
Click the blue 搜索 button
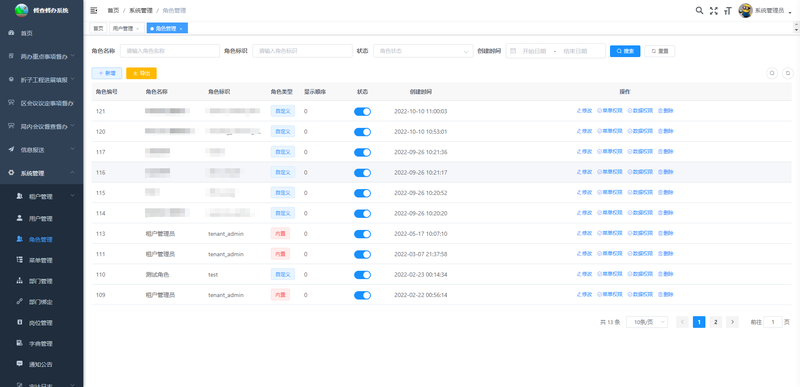[625, 51]
